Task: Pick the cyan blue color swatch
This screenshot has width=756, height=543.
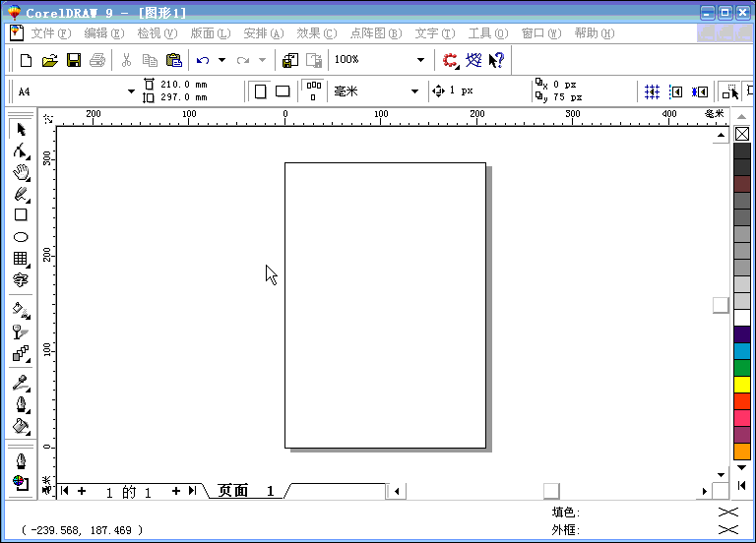Action: pos(742,351)
